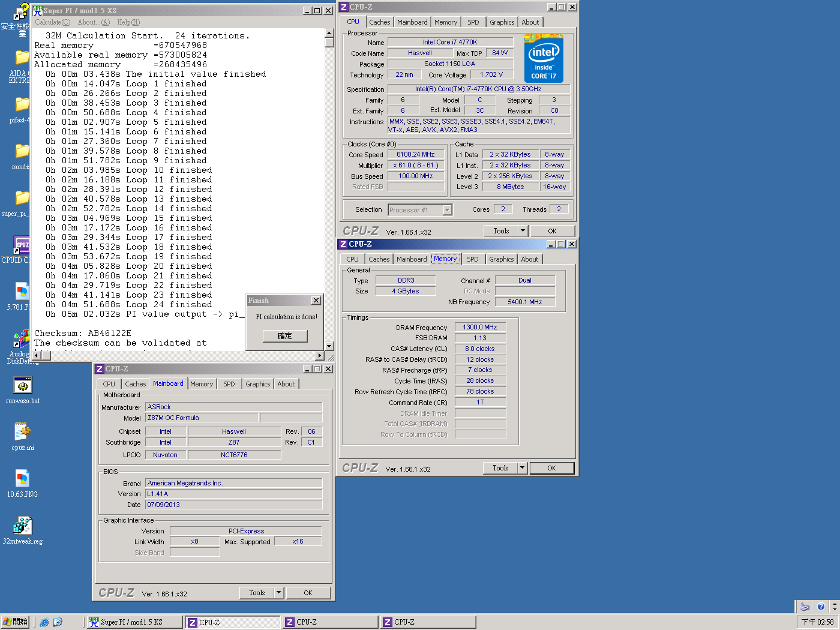Launch Auslogics DiskDefrag desktop shortcut
Image resolution: width=840 pixels, height=630 pixels.
pos(22,338)
